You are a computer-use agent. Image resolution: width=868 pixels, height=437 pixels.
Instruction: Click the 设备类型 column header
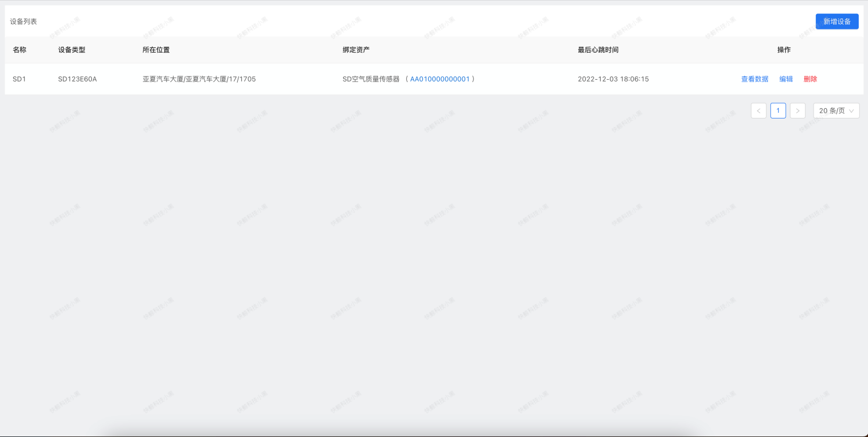[x=72, y=50]
